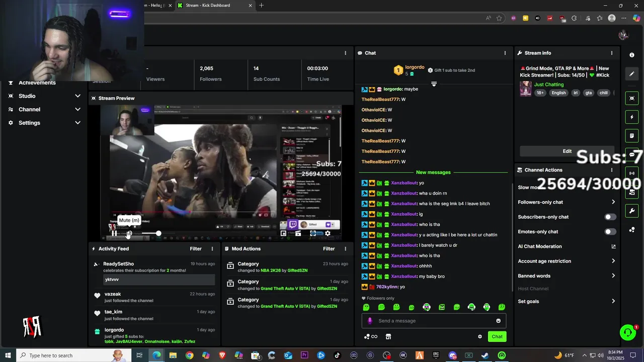644x362 pixels.
Task: Open the emoji picker in chat box
Action: pyautogui.click(x=499, y=321)
